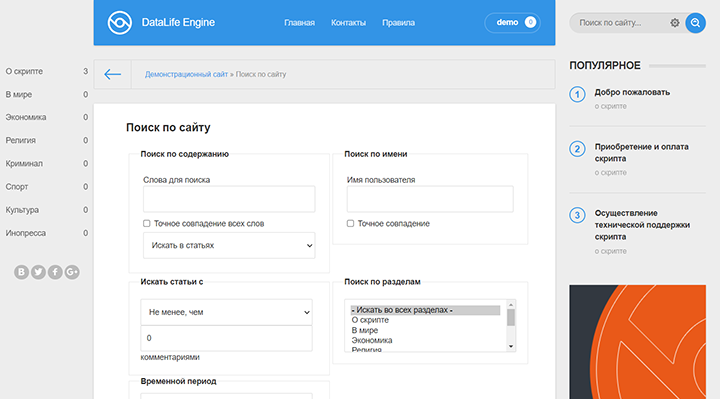
Task: Click the 'Демонстрационный сайт' breadcrumb link
Action: (x=186, y=74)
